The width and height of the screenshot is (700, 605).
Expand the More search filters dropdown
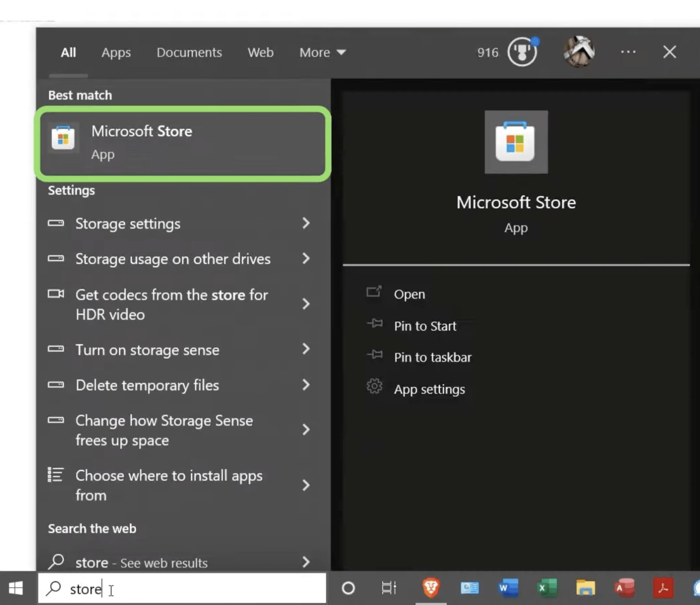click(x=322, y=52)
